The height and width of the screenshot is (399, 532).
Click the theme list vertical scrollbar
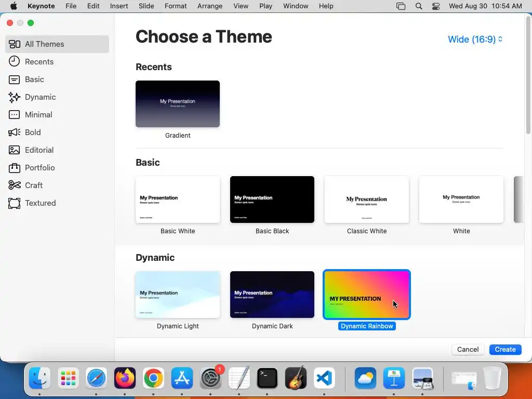pos(528,75)
